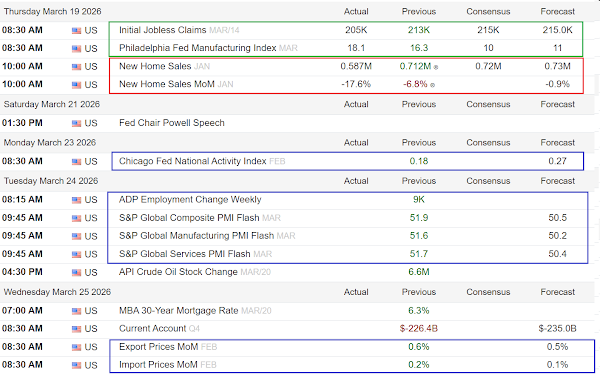Click the US flag beside Initial Jobless Claims
The width and height of the screenshot is (600, 375).
[x=77, y=31]
